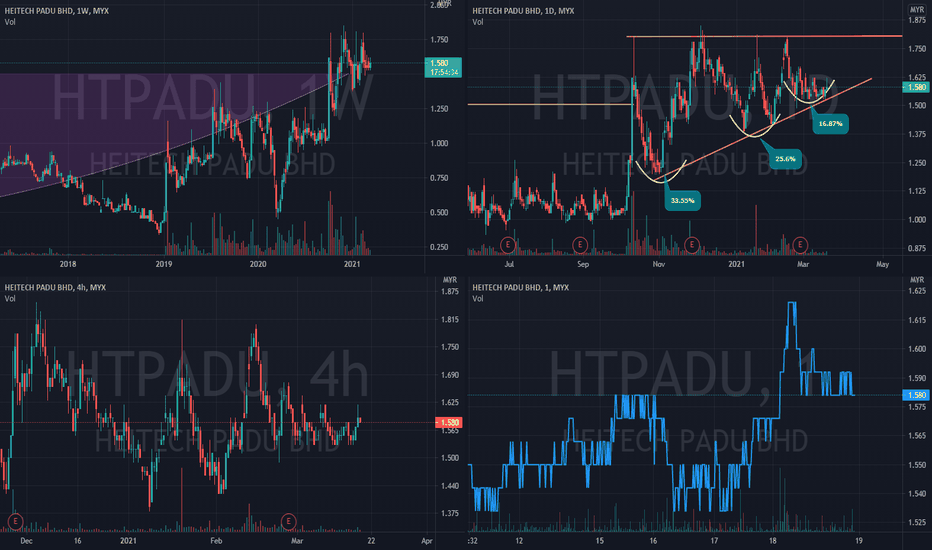The width and height of the screenshot is (932, 550).
Task: Click the earnings marker nearest Mar in the 4h chart
Action: click(288, 521)
